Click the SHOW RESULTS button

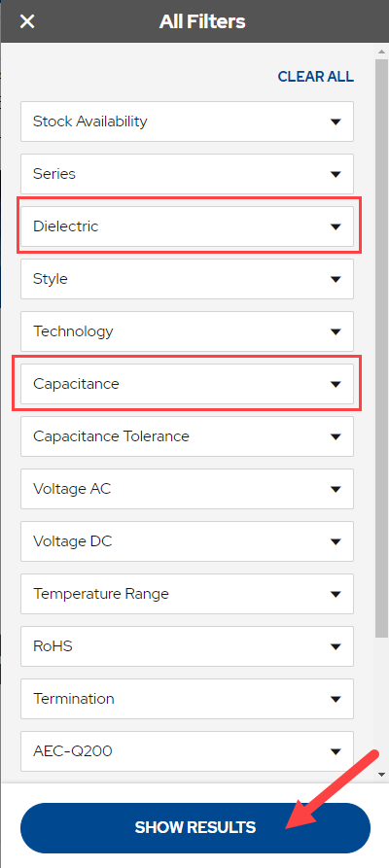point(195,827)
